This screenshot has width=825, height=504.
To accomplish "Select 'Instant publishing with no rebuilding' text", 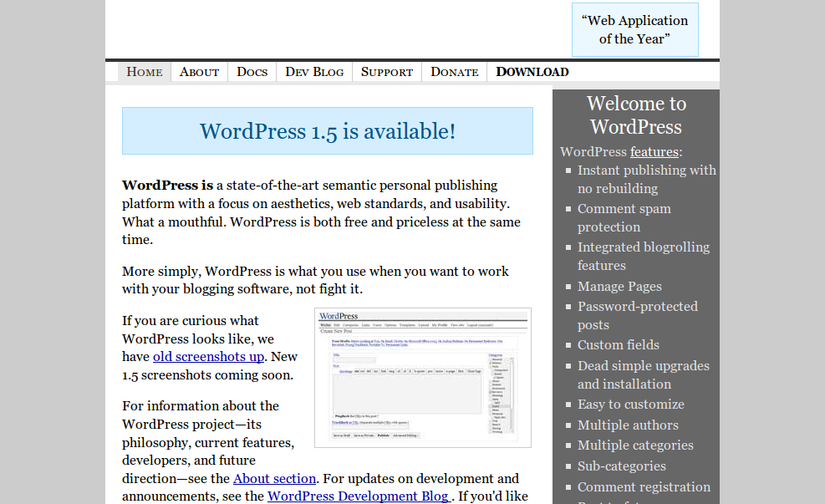I will click(x=647, y=180).
